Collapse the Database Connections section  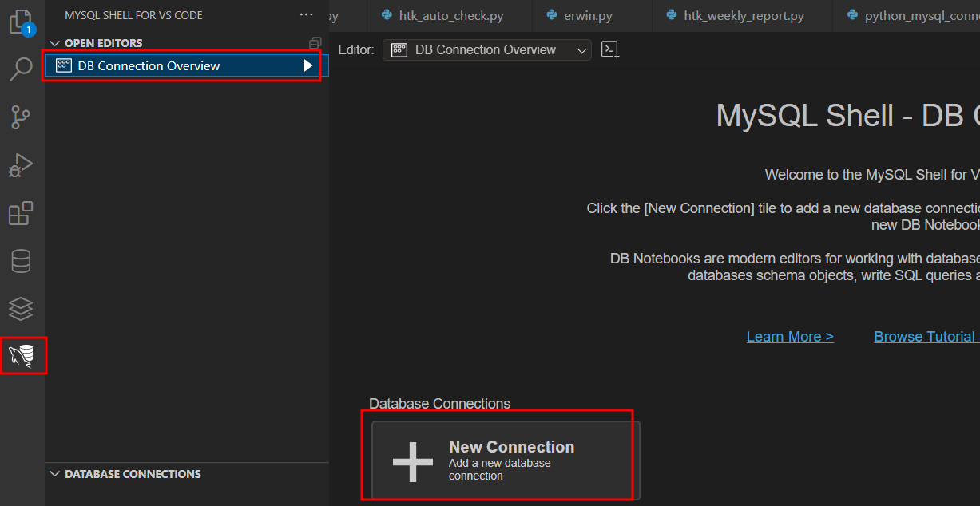tap(54, 474)
